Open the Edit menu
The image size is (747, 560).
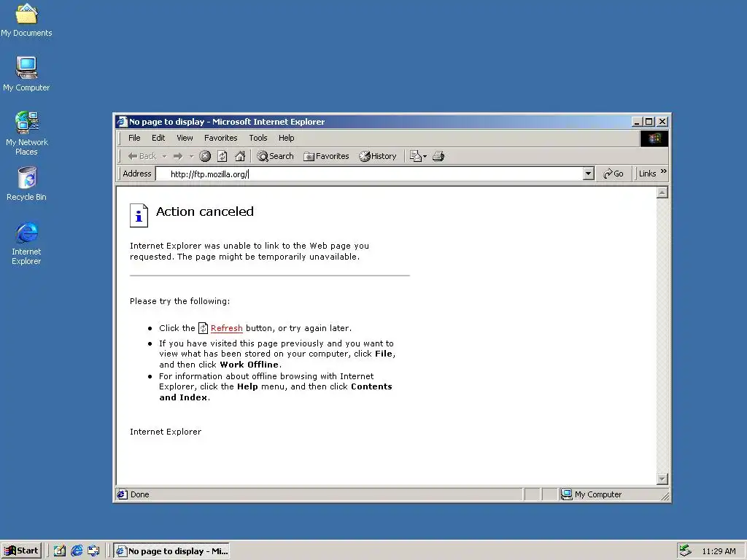pyautogui.click(x=158, y=138)
